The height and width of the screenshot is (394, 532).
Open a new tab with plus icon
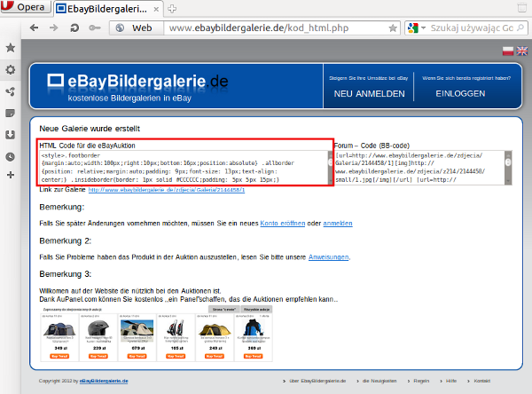coord(172,9)
